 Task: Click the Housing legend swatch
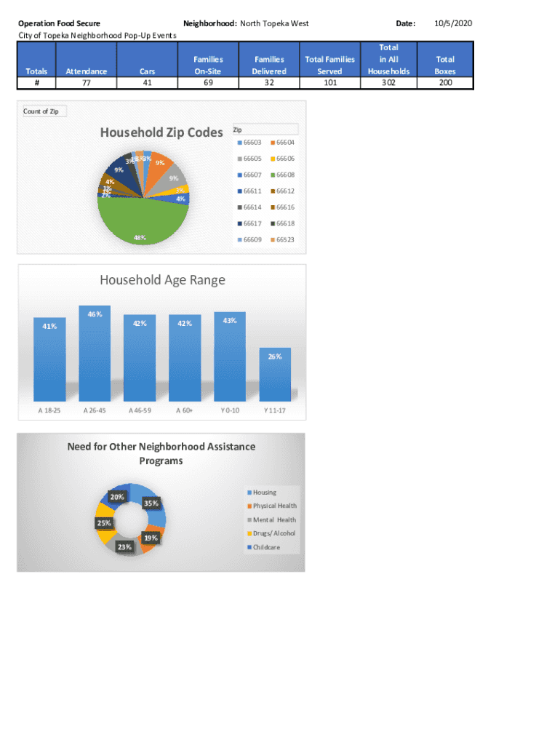(249, 493)
